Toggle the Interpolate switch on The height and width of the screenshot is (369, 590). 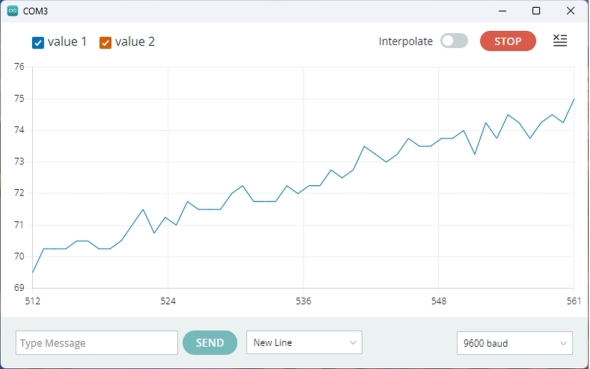pos(454,41)
